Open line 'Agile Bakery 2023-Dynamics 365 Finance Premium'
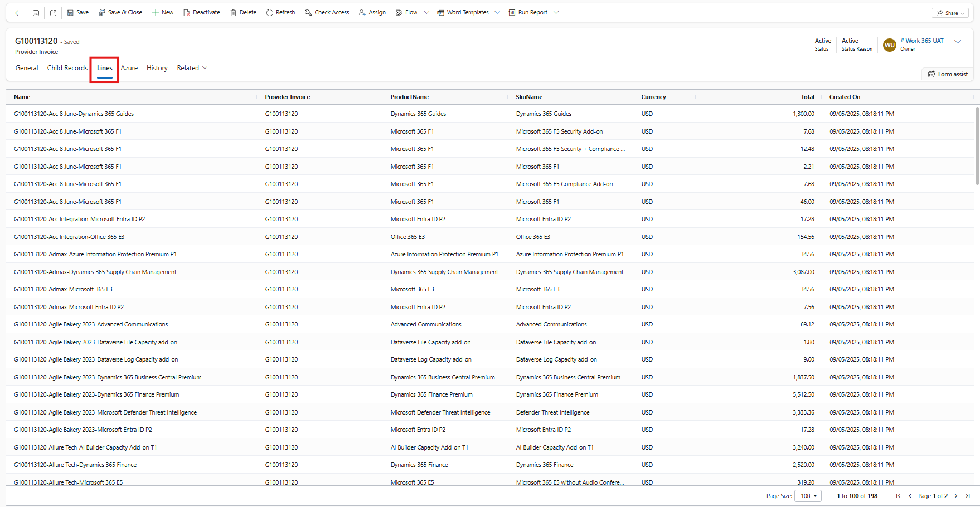Image resolution: width=980 pixels, height=507 pixels. pyautogui.click(x=96, y=394)
